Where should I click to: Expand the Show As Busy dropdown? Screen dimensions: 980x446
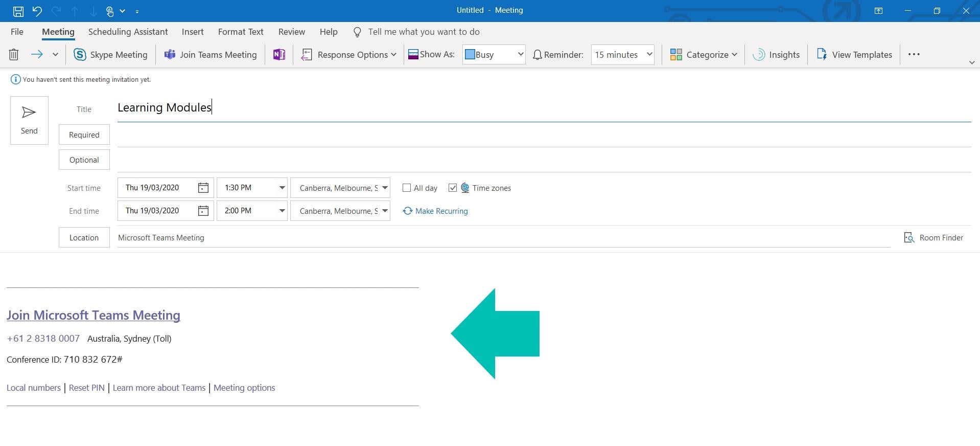[x=520, y=54]
